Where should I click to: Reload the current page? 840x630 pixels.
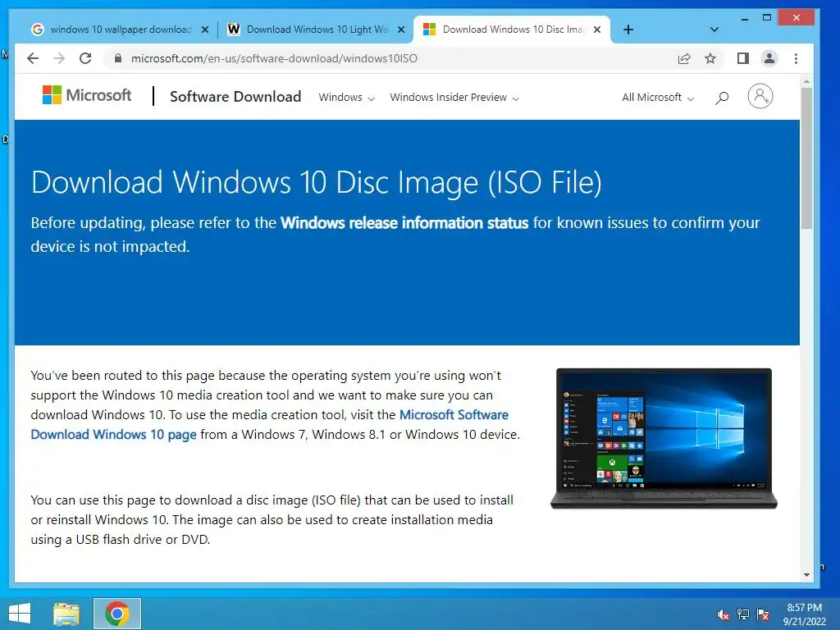click(85, 58)
